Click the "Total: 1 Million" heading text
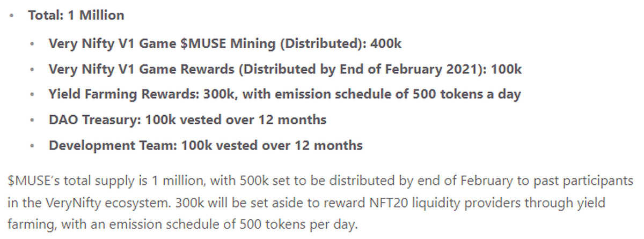Image resolution: width=644 pixels, height=239 pixels. click(x=76, y=15)
